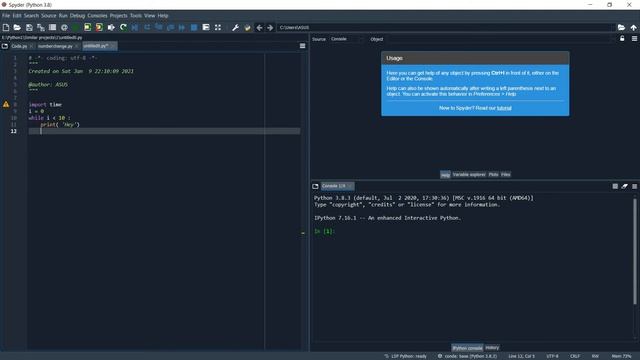The width and height of the screenshot is (640, 360).
Task: Click the debug Continue icon
Action: (x=182, y=27)
